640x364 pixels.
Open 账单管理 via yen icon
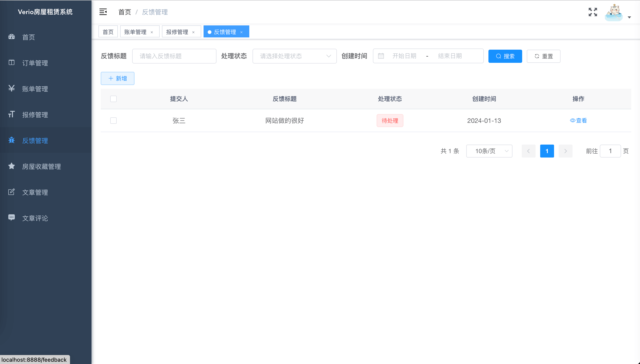coord(12,88)
